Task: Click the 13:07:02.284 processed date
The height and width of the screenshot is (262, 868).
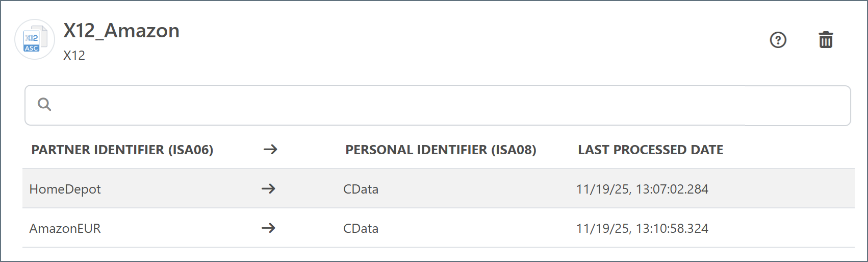Action: [642, 189]
